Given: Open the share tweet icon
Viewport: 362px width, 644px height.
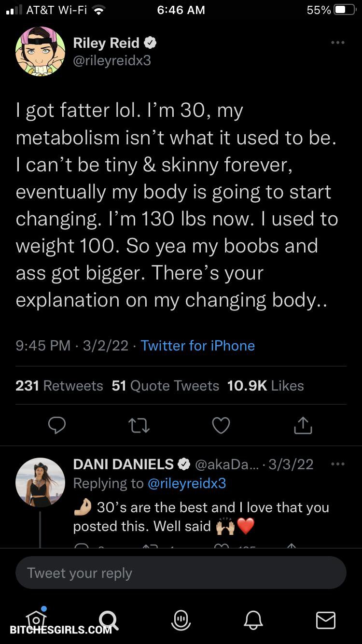Looking at the screenshot, I should pos(303,425).
